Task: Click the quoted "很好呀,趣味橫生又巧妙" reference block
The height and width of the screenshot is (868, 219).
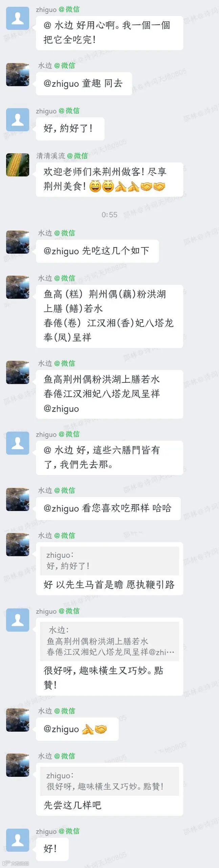Action: [110, 781]
